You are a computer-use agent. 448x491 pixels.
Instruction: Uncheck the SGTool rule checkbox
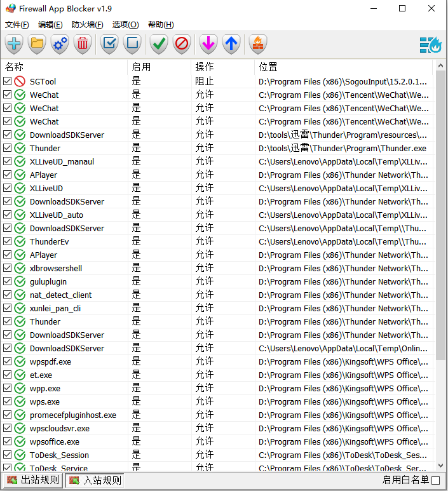[7, 81]
